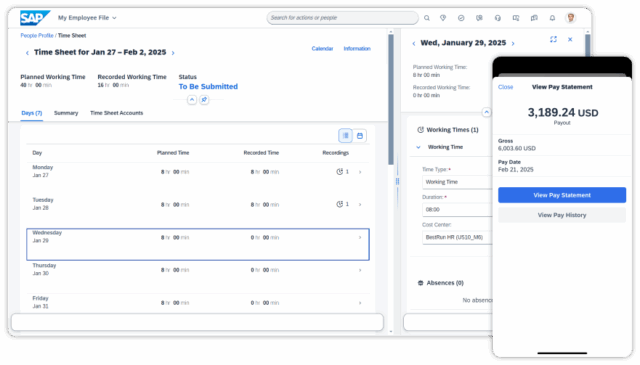Open the notifications bell icon
The height and width of the screenshot is (365, 640).
click(x=552, y=18)
